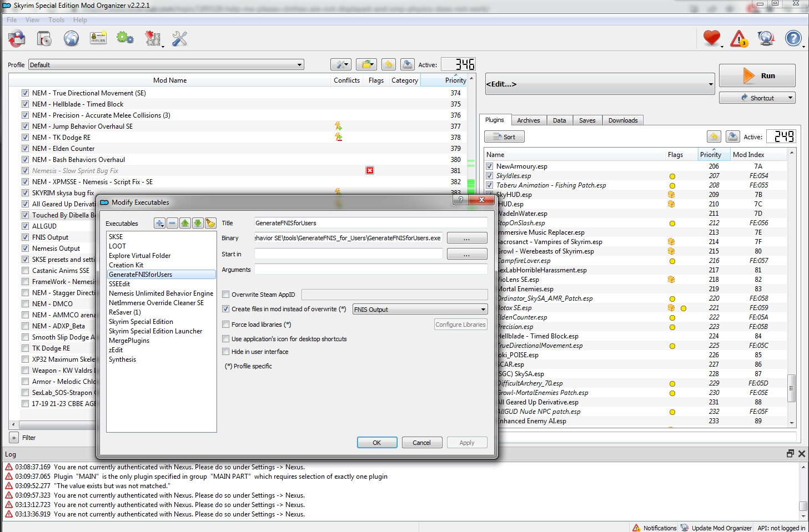Open the Shortcut dropdown button
The image size is (809, 532).
(x=757, y=98)
